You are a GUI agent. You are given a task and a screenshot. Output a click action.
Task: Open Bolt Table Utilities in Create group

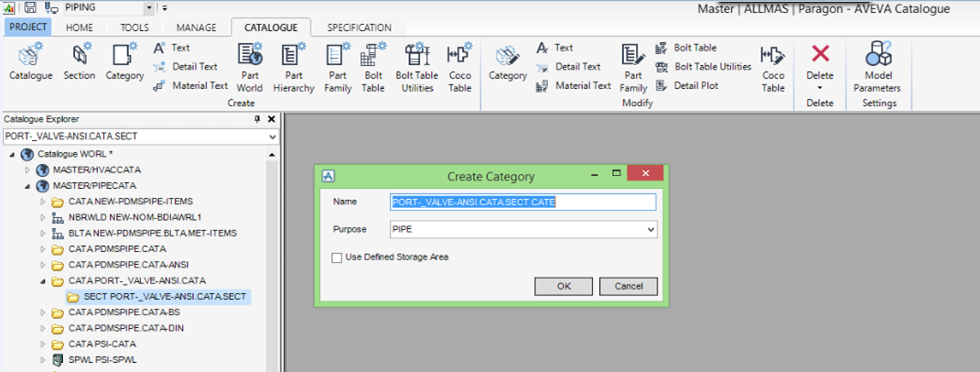point(417,68)
